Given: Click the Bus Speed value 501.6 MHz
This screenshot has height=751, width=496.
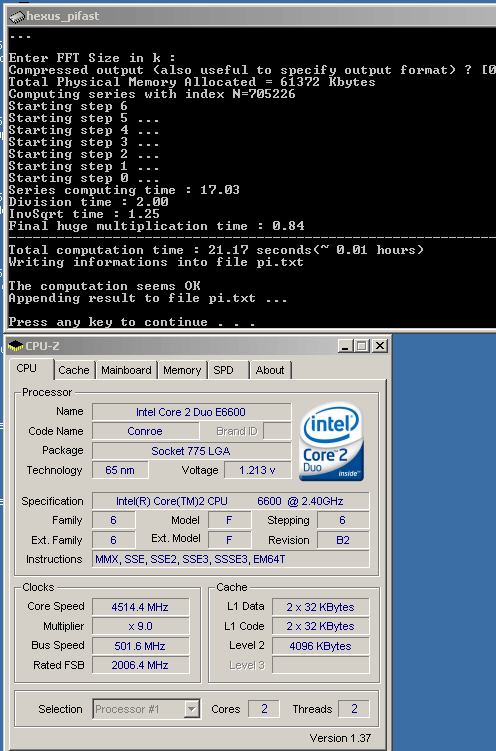Looking at the screenshot, I should (x=141, y=646).
